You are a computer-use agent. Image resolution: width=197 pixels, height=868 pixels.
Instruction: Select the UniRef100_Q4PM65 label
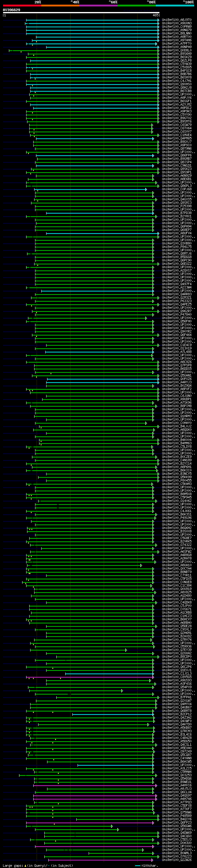coord(177,138)
